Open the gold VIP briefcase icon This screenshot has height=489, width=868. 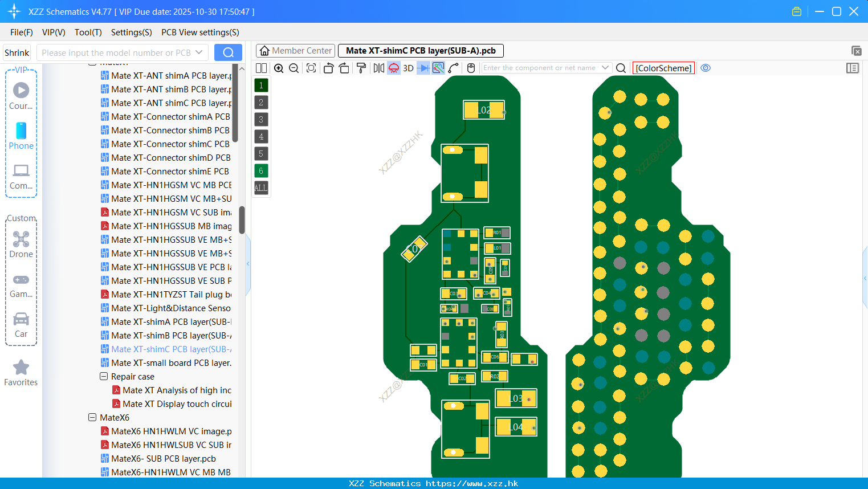point(797,11)
